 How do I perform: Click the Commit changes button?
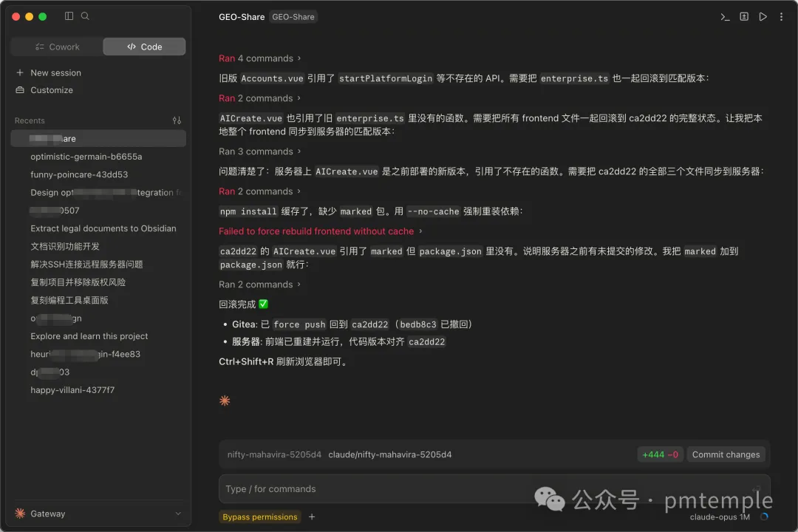point(726,454)
